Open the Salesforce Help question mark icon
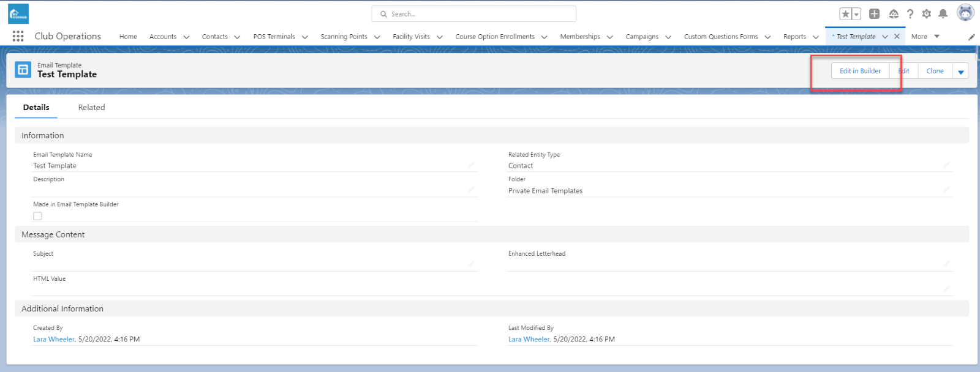The image size is (980, 372). click(910, 14)
